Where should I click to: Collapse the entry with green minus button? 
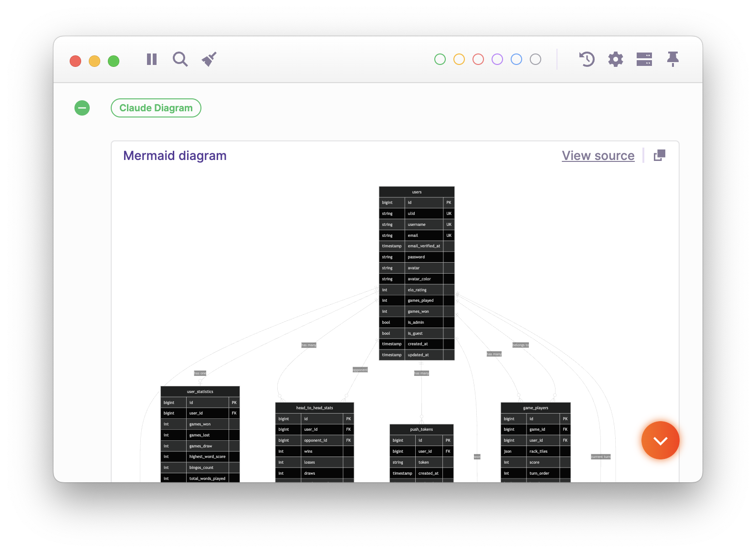click(x=82, y=108)
